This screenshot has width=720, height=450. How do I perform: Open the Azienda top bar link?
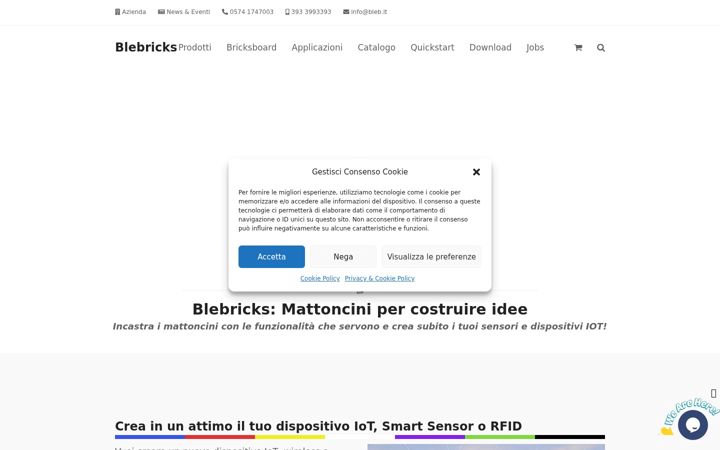tap(130, 12)
